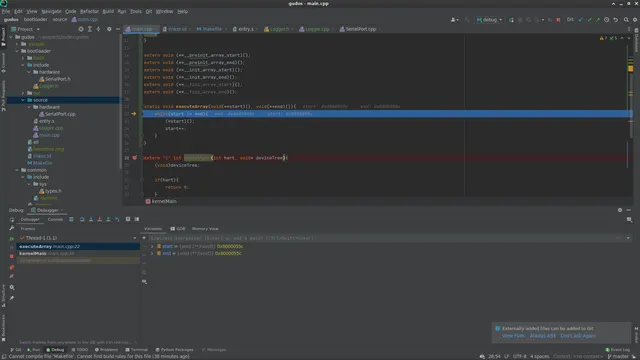Click Evaluate Expression calculator icon
This screenshot has width=640, height=360.
pos(128,219)
